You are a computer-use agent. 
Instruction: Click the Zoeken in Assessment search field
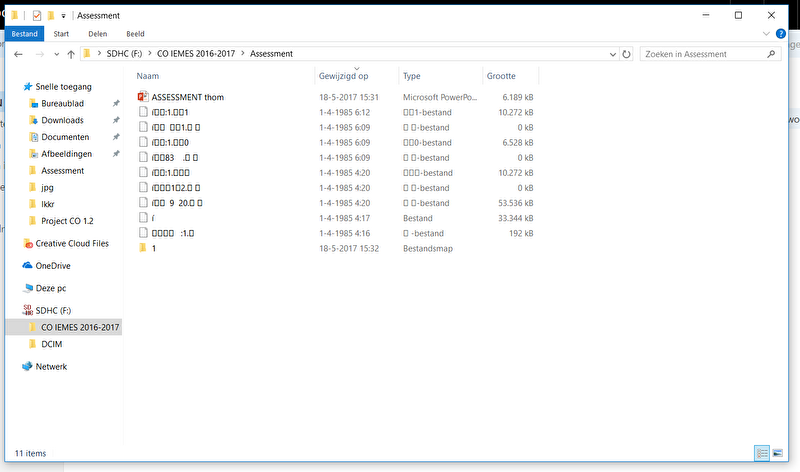[705, 53]
